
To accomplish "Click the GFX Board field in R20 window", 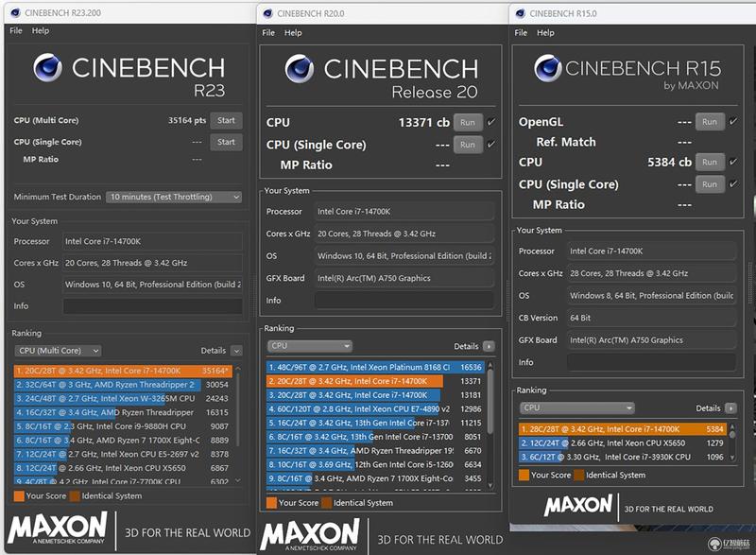I will pos(404,278).
